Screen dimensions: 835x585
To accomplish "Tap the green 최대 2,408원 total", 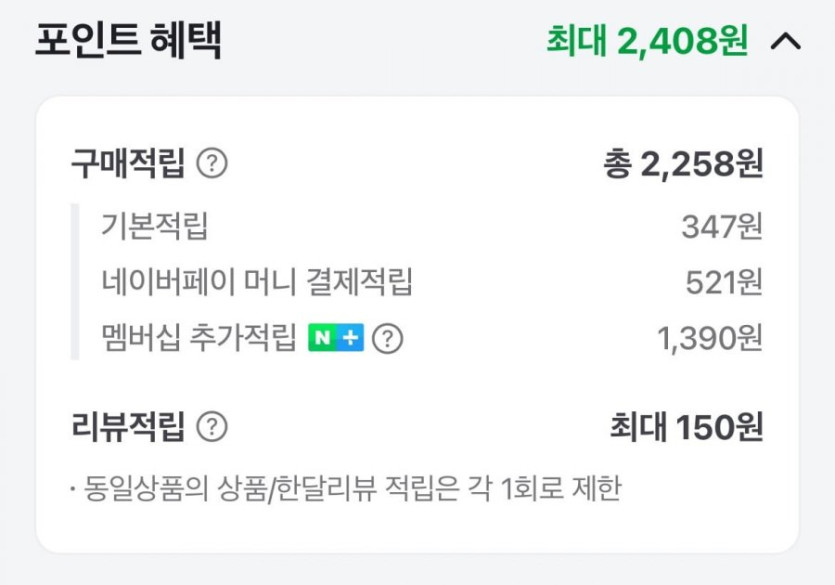I will pyautogui.click(x=646, y=41).
